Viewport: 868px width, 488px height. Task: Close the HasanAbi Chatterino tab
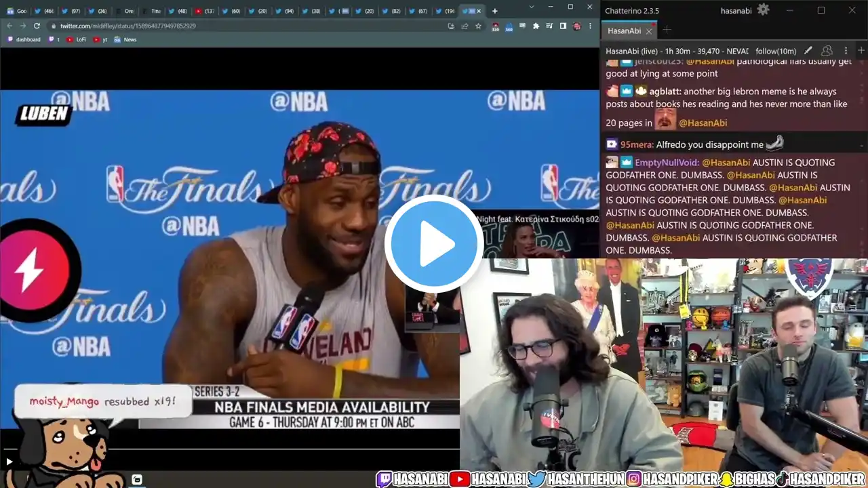649,31
